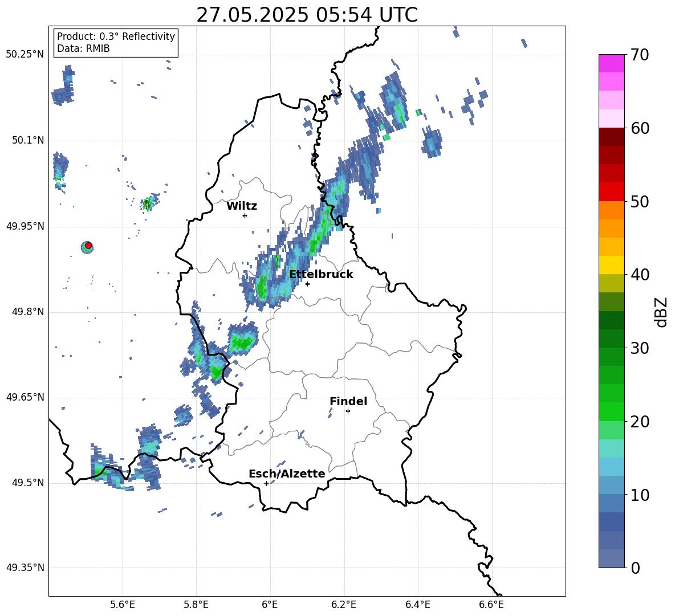The image size is (675, 616).
Task: Click the orange colorbar swatch below 50
Action: click(x=611, y=210)
